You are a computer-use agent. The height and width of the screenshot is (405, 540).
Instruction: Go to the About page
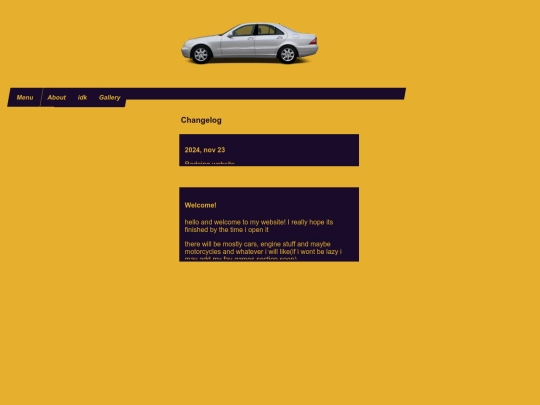pos(56,97)
